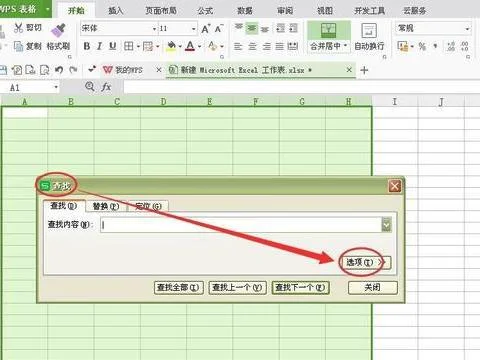Click the print preview icon in quick toolbar
The height and width of the screenshot is (360, 480).
point(44,70)
